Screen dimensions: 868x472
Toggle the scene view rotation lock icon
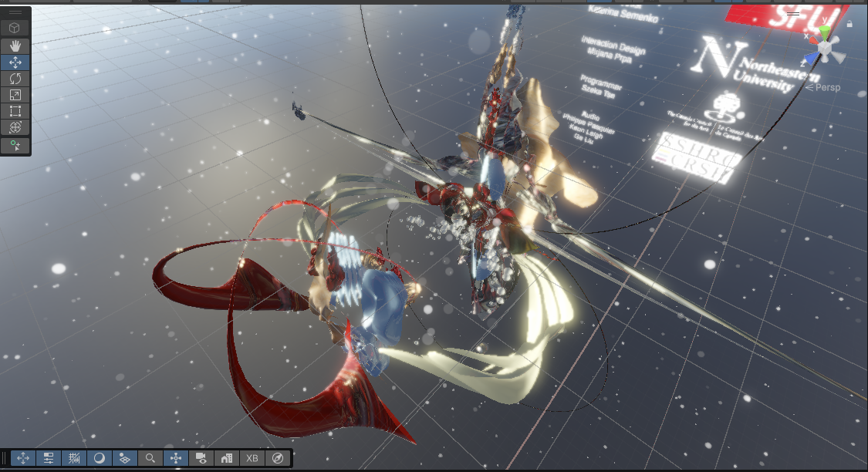click(x=849, y=24)
